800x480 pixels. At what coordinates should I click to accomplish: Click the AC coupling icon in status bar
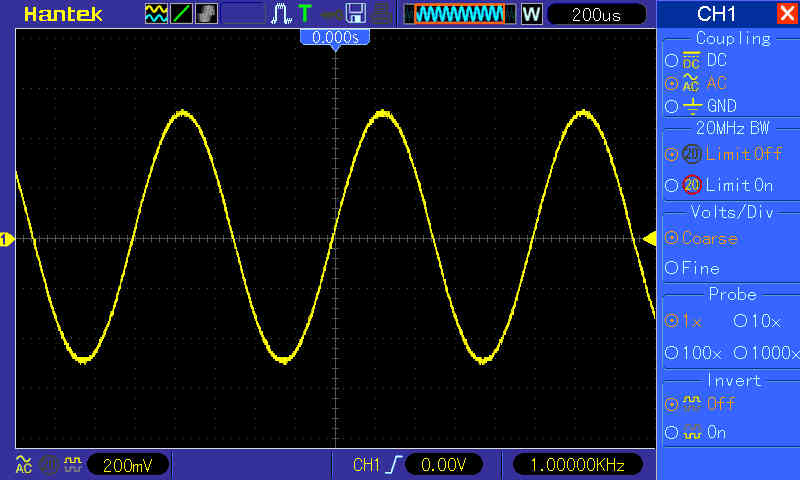point(23,465)
